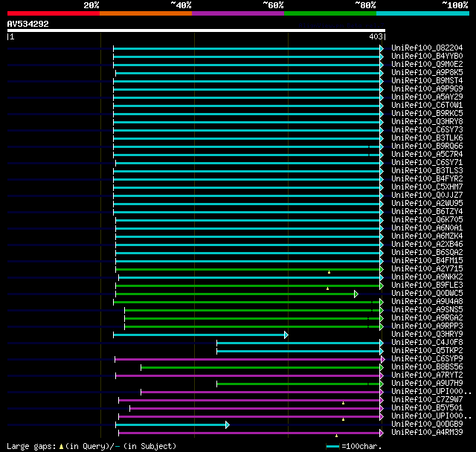Click the yellow 'in Query' gap legend symbol
476x452 pixels.
[x=61, y=447]
